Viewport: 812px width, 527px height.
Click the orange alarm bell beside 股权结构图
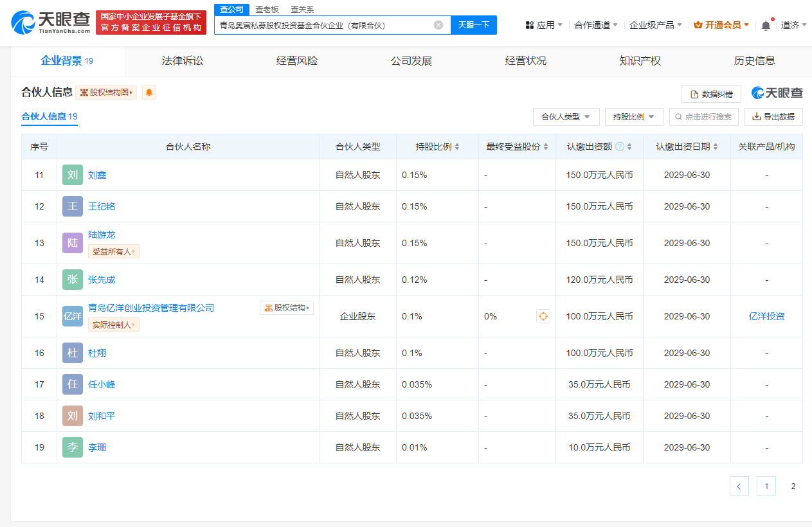tap(149, 93)
